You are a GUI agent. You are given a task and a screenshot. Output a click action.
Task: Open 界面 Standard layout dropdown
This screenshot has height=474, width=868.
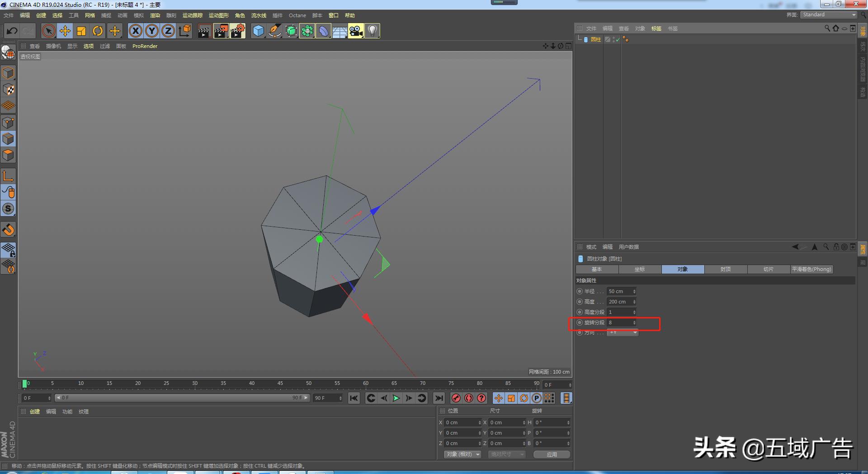(829, 15)
